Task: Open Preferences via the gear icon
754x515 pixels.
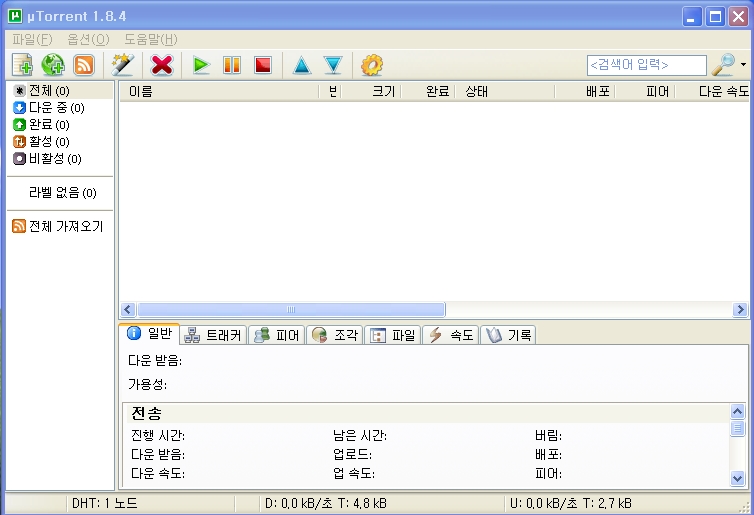Action: pyautogui.click(x=372, y=65)
